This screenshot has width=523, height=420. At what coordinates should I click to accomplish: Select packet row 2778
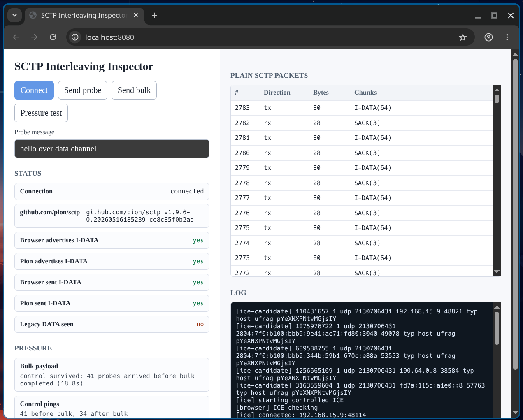coord(362,183)
